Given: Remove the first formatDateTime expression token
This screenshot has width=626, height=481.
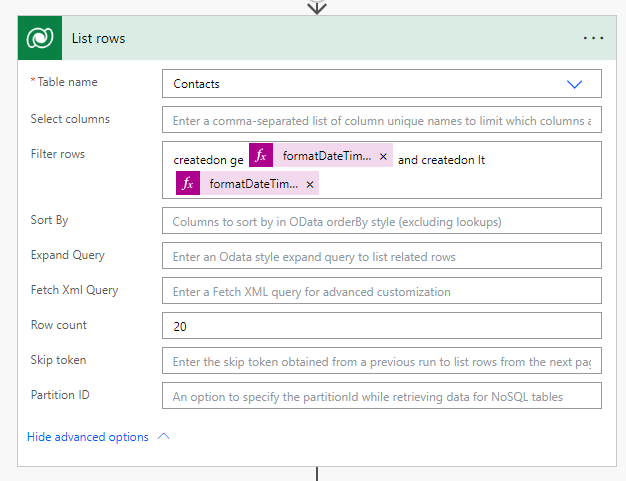Looking at the screenshot, I should [383, 157].
